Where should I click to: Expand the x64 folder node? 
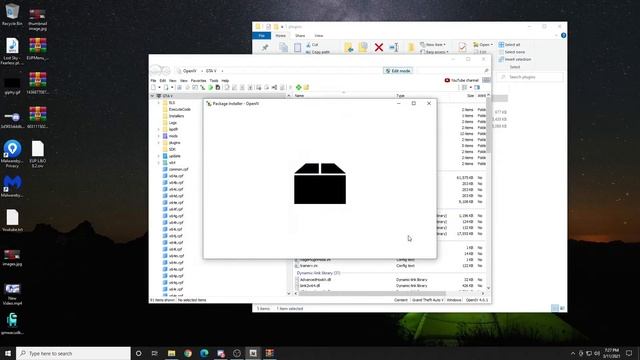tap(159, 162)
